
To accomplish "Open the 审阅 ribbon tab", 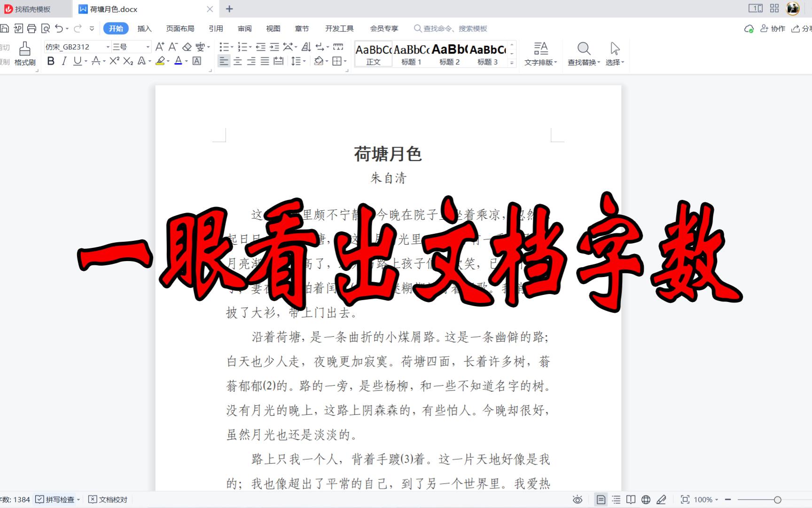I will pos(244,28).
